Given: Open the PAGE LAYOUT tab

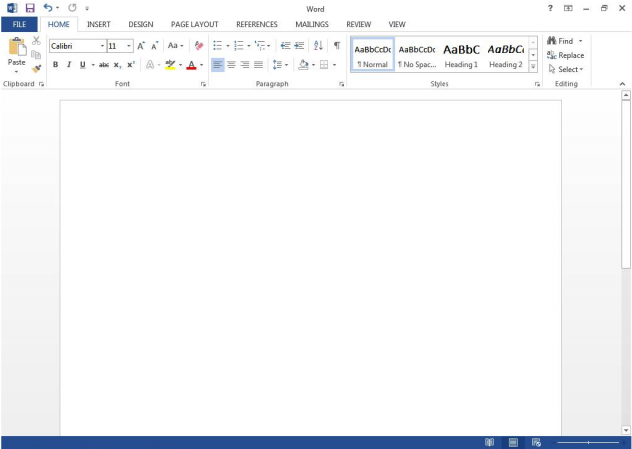Looking at the screenshot, I should click(194, 24).
